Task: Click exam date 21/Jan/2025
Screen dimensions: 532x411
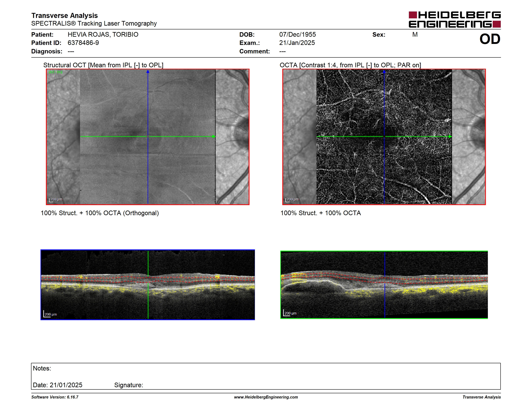Action: pos(297,43)
